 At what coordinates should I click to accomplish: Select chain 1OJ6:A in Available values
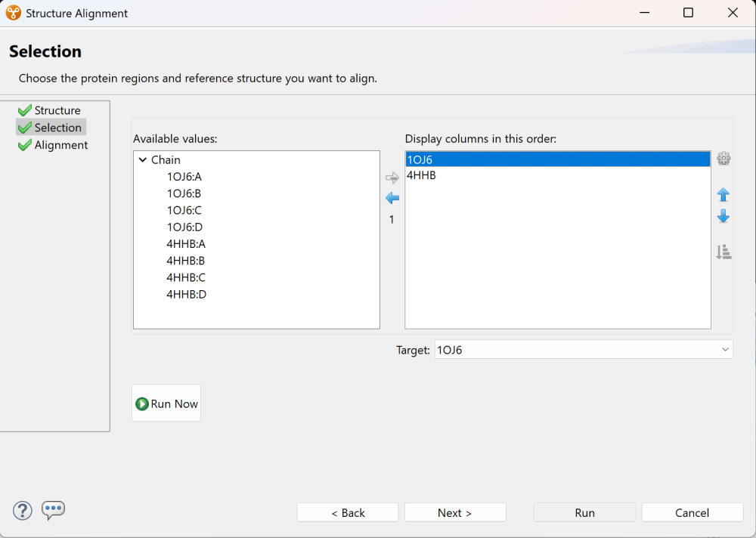coord(184,177)
